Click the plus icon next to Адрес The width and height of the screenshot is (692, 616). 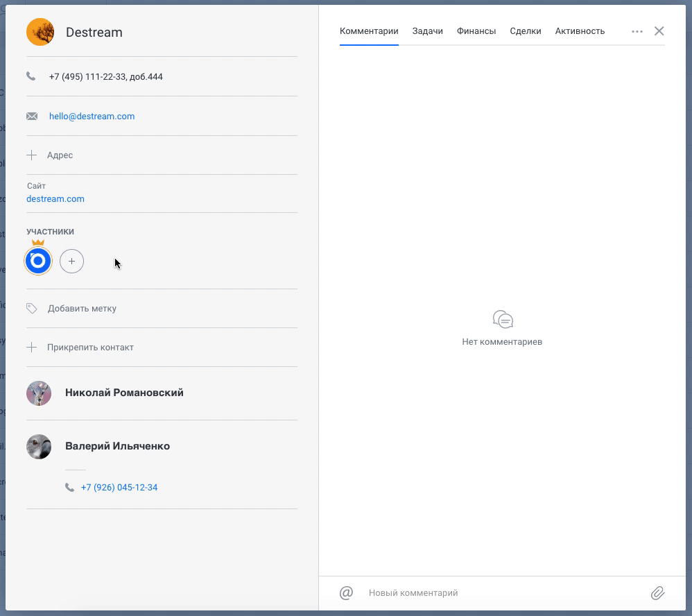31,155
